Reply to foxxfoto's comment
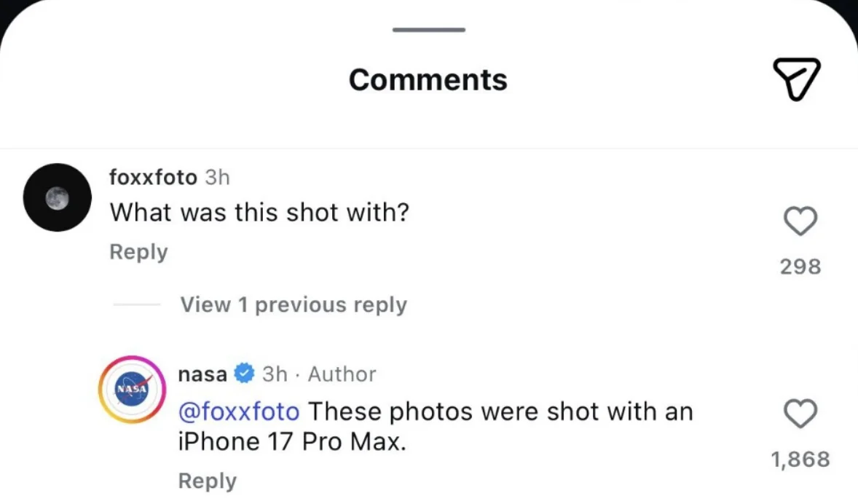 point(138,252)
